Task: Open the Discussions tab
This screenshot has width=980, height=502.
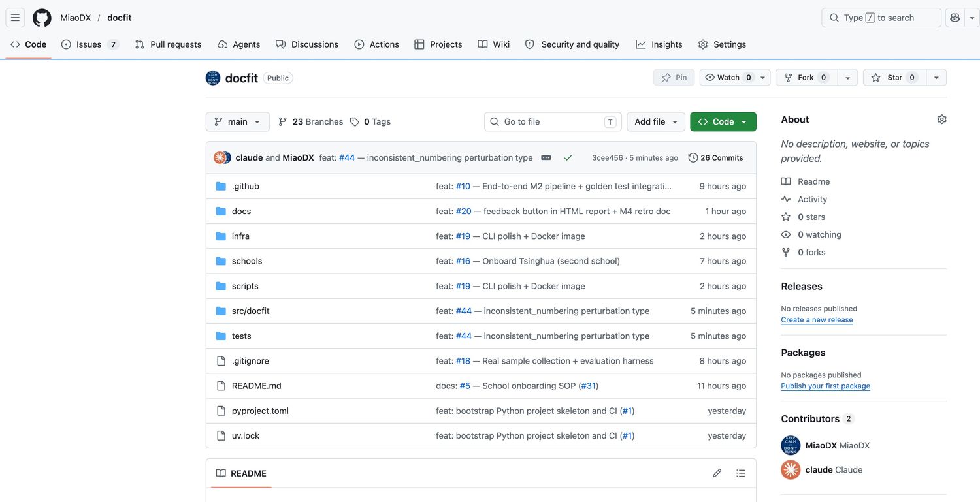Action: click(x=307, y=44)
